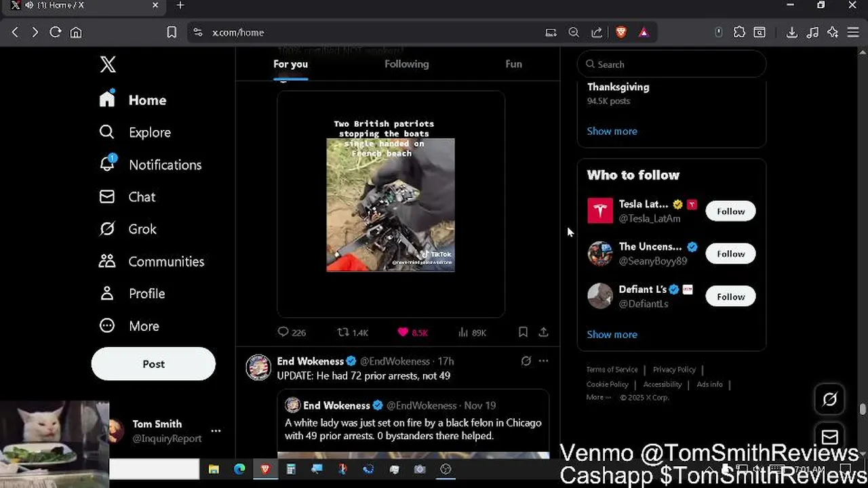Open End Wokeness profile avatar
Viewport: 868px width, 488px height.
click(258, 367)
